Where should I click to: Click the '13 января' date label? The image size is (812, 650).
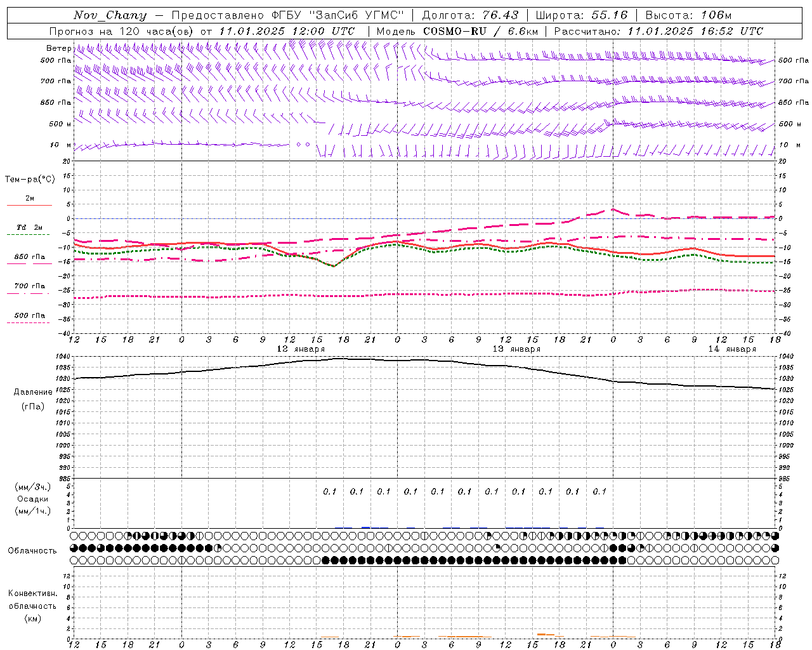point(516,349)
